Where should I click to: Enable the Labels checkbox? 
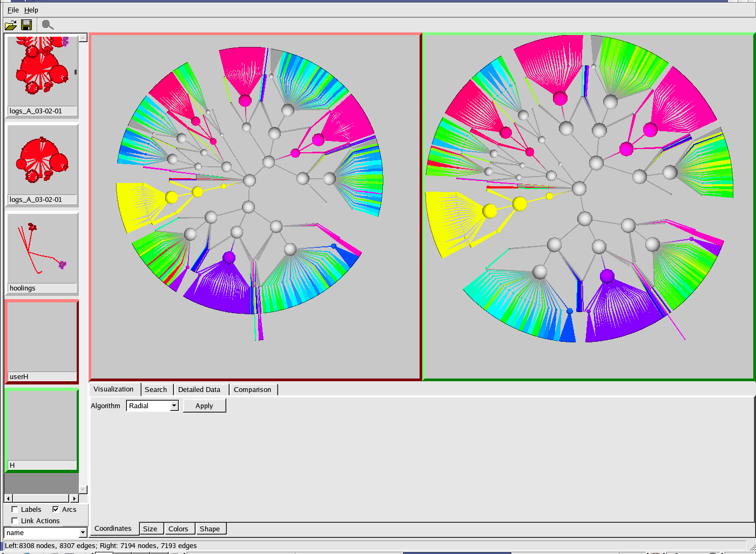click(15, 509)
